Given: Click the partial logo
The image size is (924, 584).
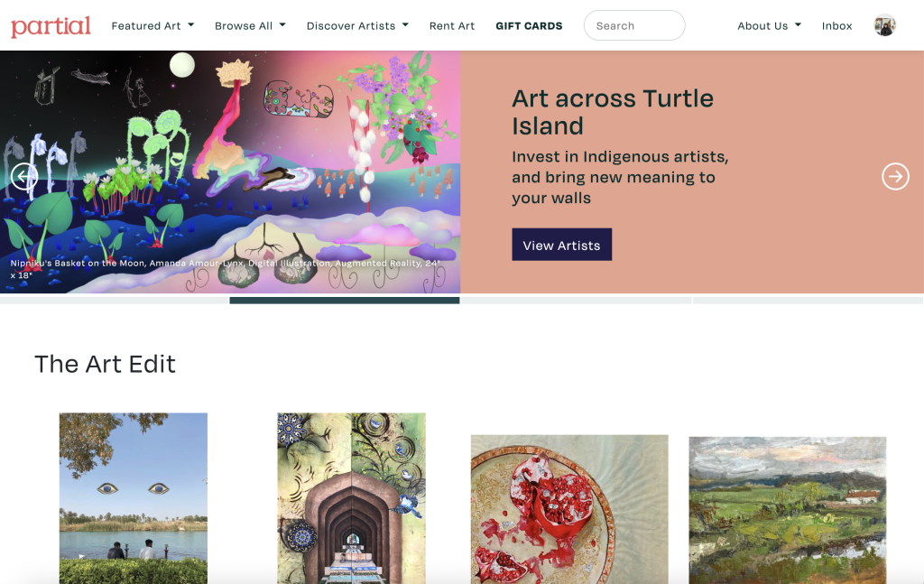Looking at the screenshot, I should 51,26.
